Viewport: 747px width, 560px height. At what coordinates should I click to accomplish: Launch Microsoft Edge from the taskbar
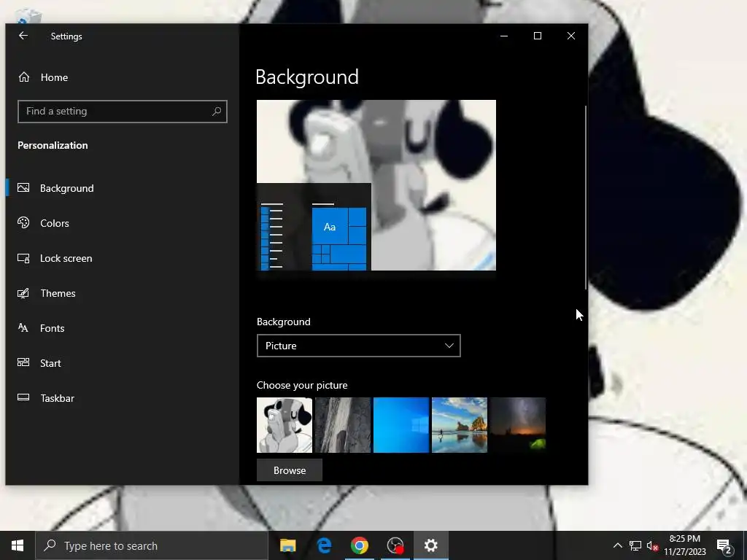324,545
